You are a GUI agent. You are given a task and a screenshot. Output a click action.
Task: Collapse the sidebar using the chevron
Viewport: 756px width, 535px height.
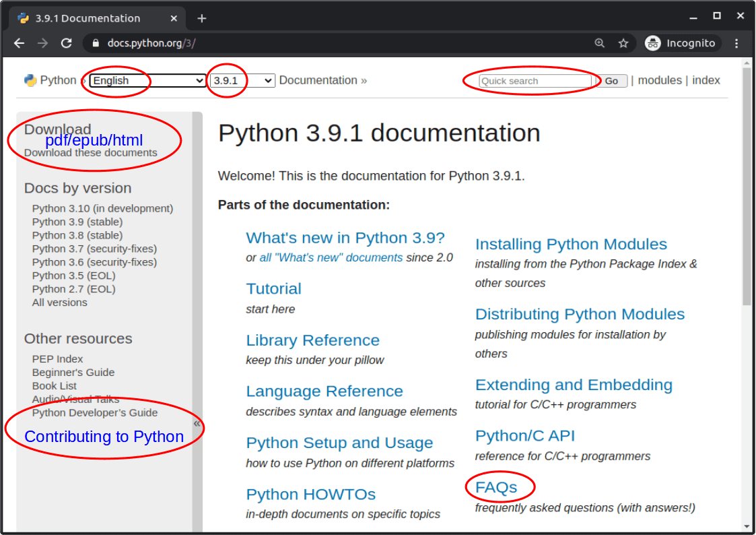click(197, 422)
